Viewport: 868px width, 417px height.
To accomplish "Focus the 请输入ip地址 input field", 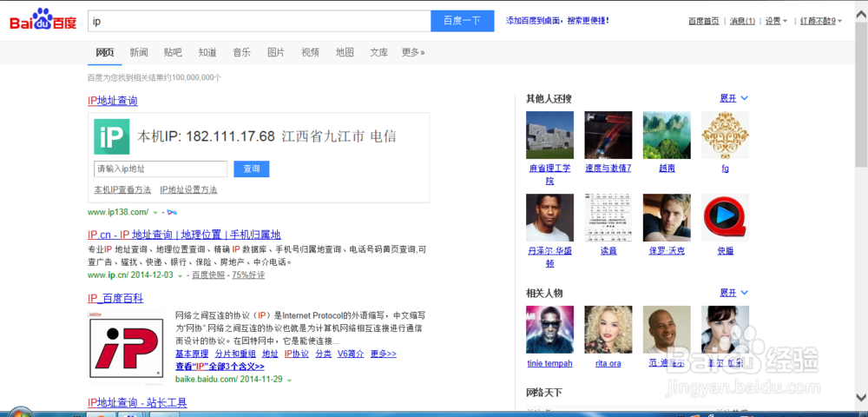I will pos(161,169).
